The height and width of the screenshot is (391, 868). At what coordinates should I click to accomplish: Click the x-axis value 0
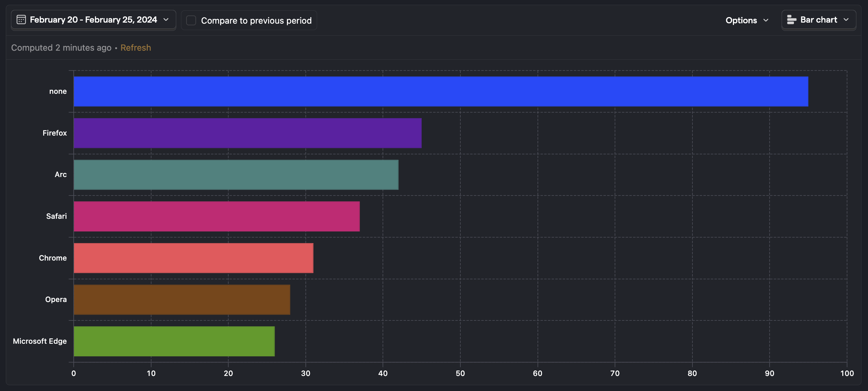[74, 374]
